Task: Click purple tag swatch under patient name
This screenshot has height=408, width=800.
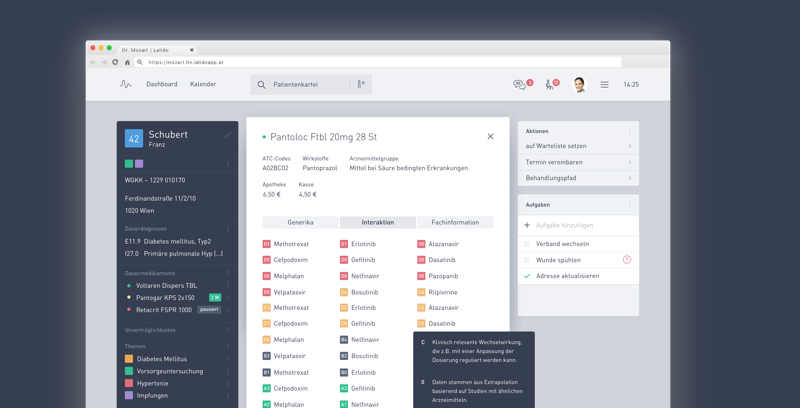Action: click(139, 164)
